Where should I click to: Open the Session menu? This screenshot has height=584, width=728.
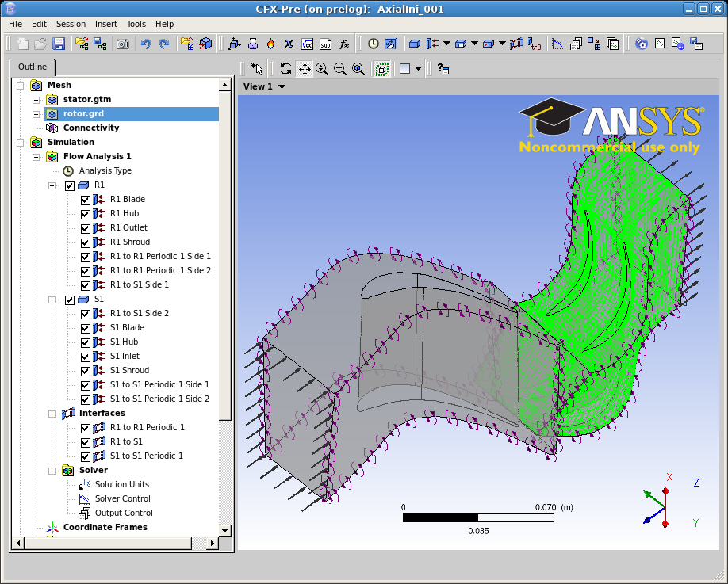pos(71,24)
